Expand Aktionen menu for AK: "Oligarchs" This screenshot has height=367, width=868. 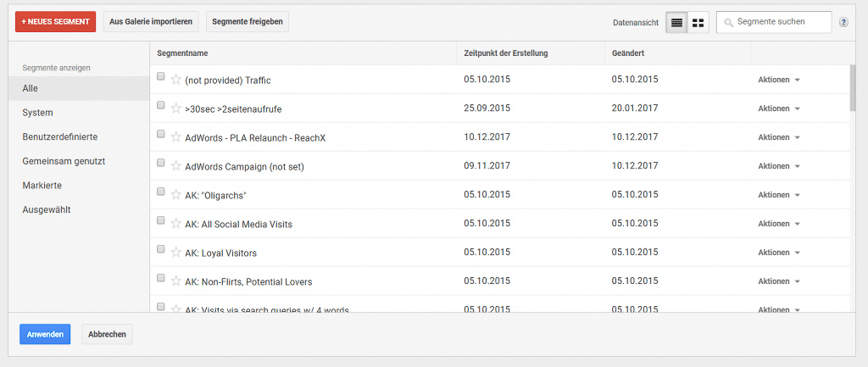(779, 195)
